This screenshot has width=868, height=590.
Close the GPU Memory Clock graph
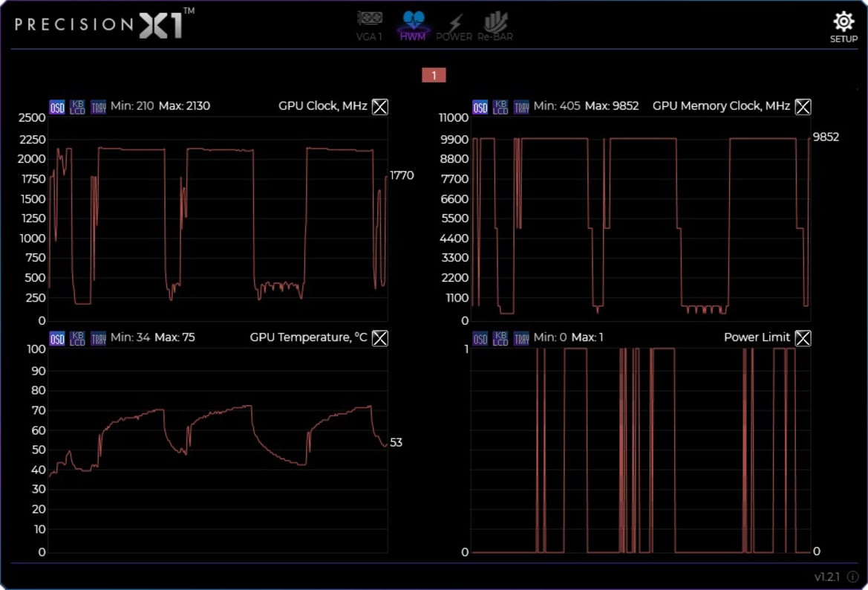[803, 106]
